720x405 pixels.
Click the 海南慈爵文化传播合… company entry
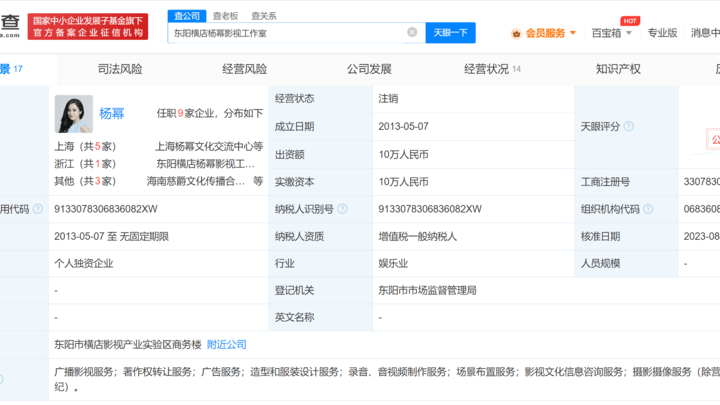click(x=196, y=181)
